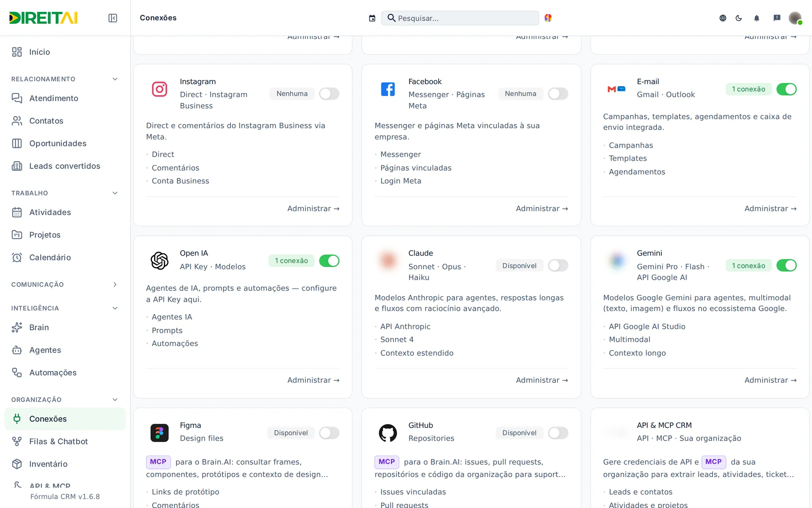
Task: Click Administrar link on E-mail card
Action: coord(771,209)
